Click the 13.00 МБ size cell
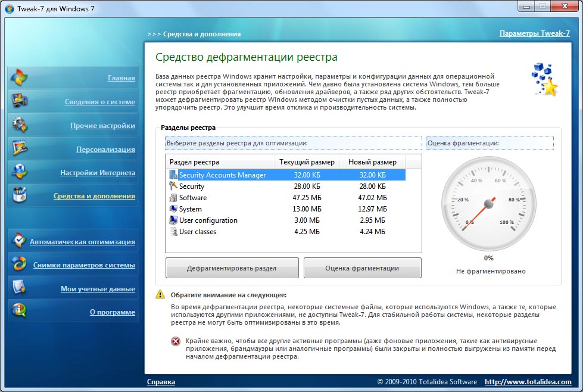Viewport: 583px width, 392px height. (307, 209)
